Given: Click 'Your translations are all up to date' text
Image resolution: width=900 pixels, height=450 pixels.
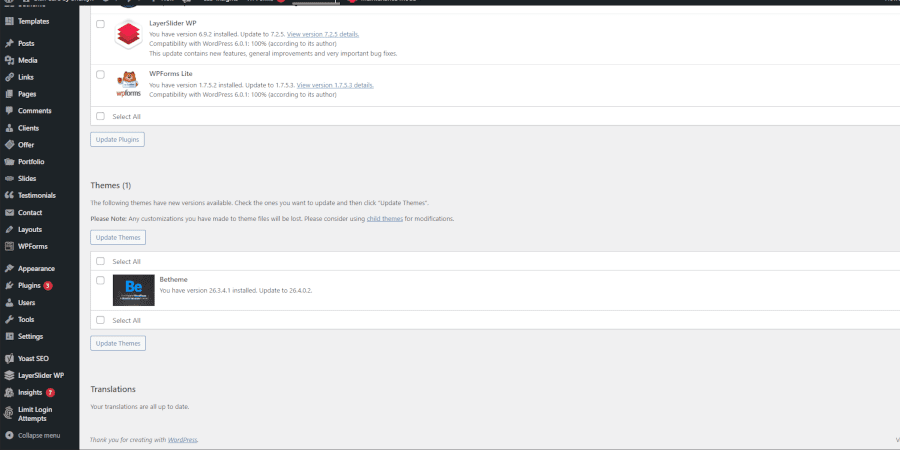Looking at the screenshot, I should (x=139, y=407).
